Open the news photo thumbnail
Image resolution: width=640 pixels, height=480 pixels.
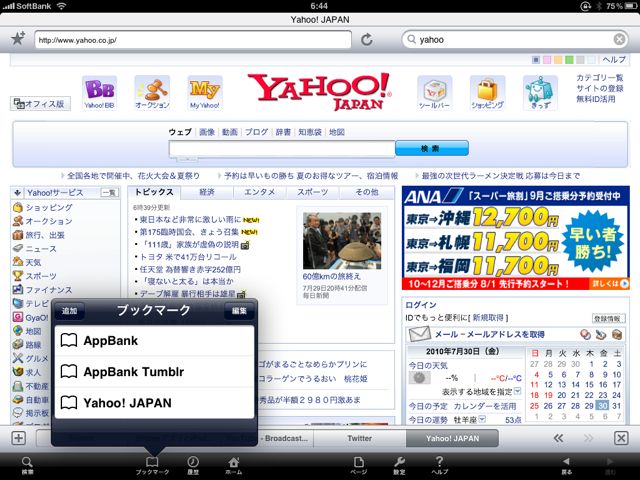[342, 240]
